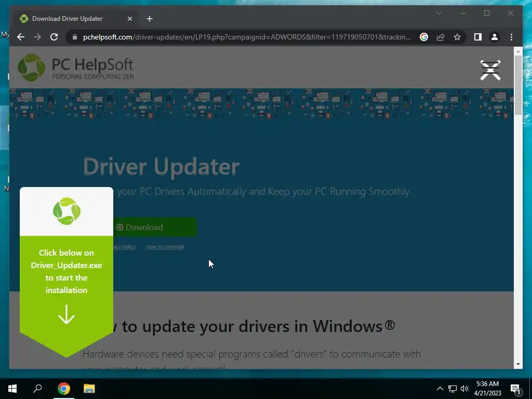Bookmark this page with star icon
This screenshot has height=399, width=532.
point(457,37)
